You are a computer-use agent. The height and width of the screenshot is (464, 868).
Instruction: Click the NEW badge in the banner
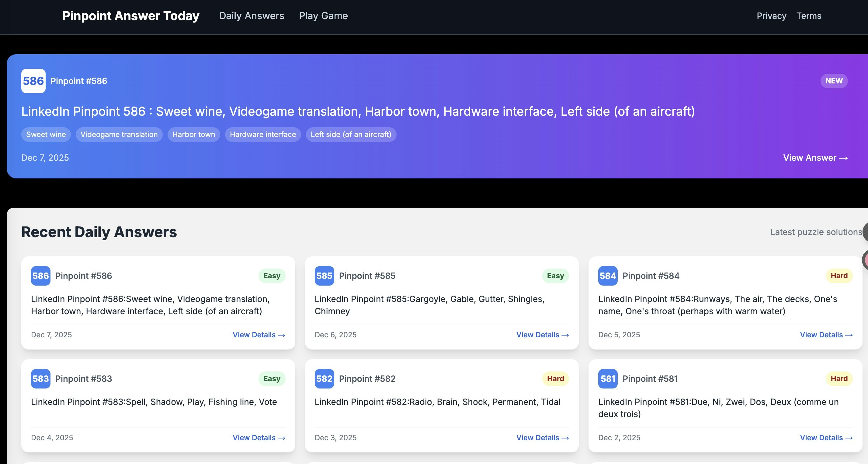[x=834, y=81]
